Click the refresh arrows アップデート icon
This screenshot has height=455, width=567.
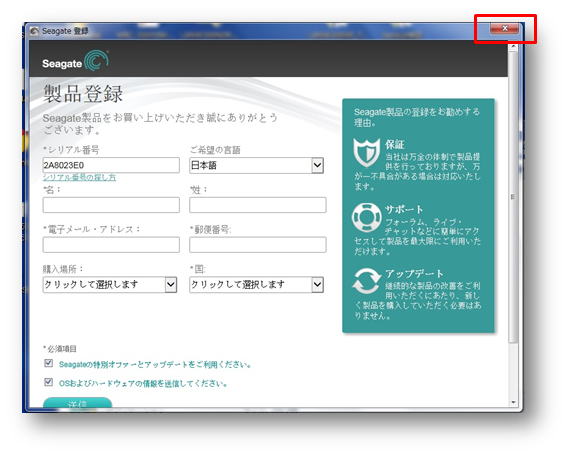tap(367, 281)
